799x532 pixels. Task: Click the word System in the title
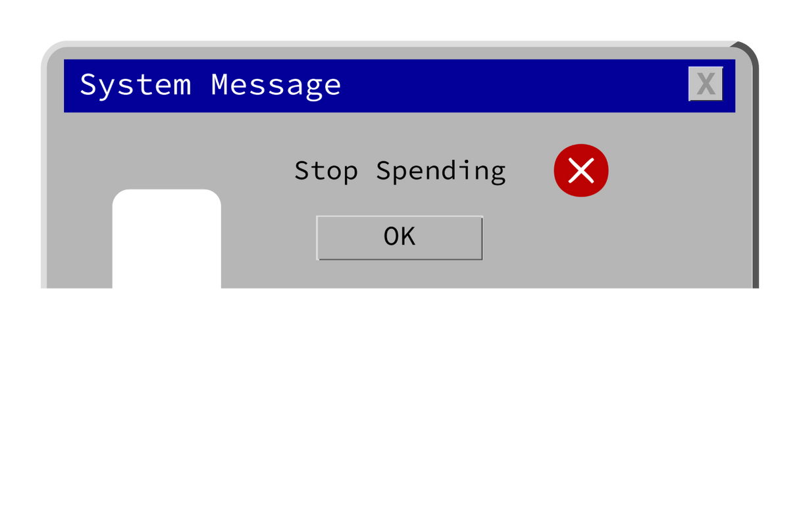pyautogui.click(x=136, y=86)
